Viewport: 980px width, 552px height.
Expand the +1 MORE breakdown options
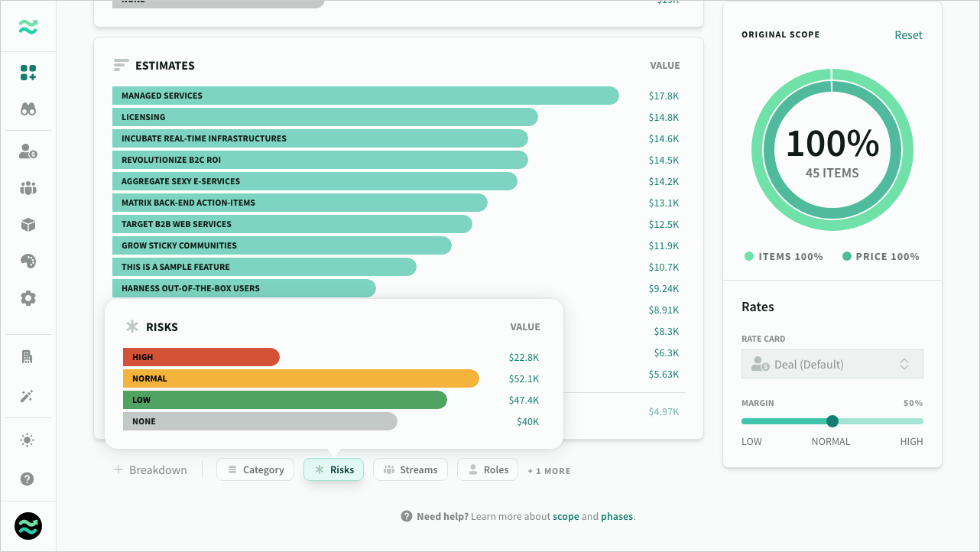point(549,470)
